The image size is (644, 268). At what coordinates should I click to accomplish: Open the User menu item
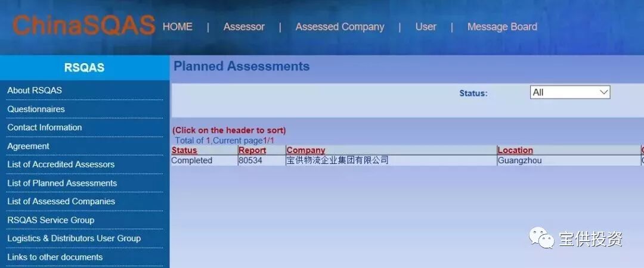coord(426,27)
